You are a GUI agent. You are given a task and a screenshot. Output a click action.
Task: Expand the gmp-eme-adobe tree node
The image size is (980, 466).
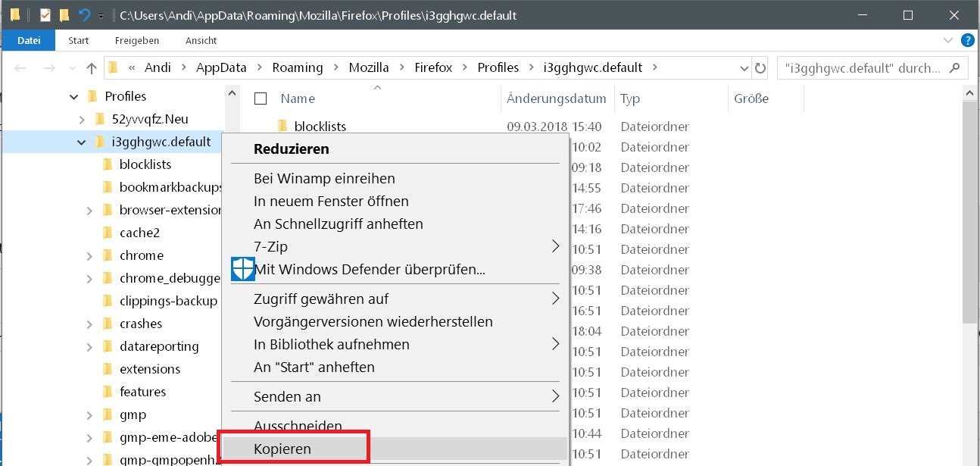click(x=89, y=437)
